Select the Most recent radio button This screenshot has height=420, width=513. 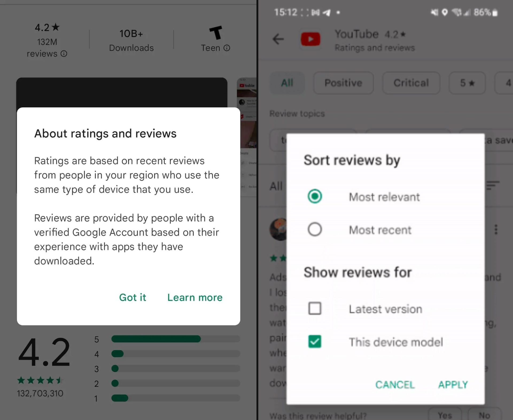click(314, 229)
